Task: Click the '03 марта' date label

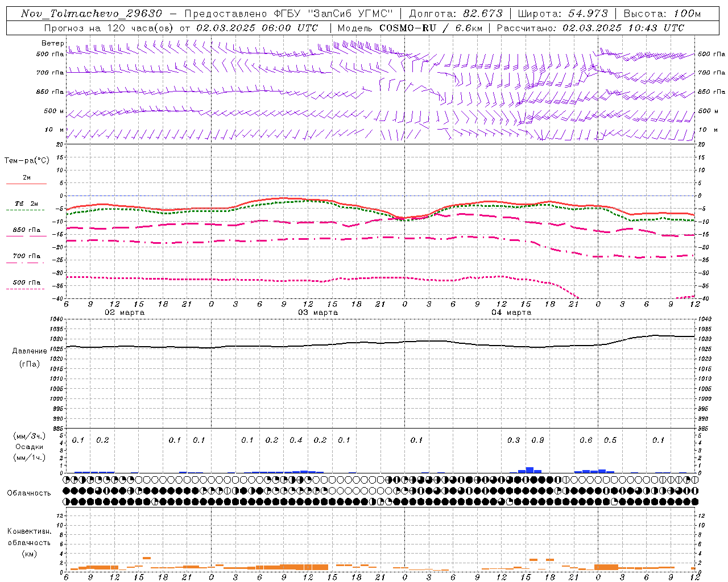Action: click(318, 313)
